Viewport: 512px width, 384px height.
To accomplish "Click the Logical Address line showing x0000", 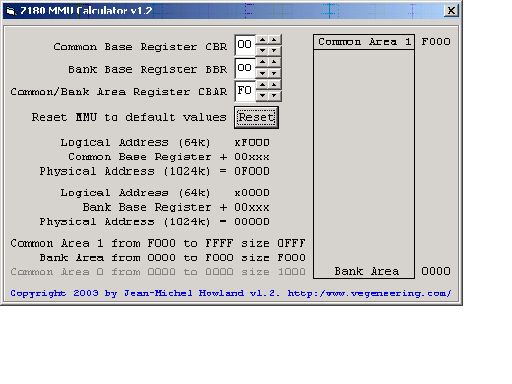I will (x=165, y=193).
